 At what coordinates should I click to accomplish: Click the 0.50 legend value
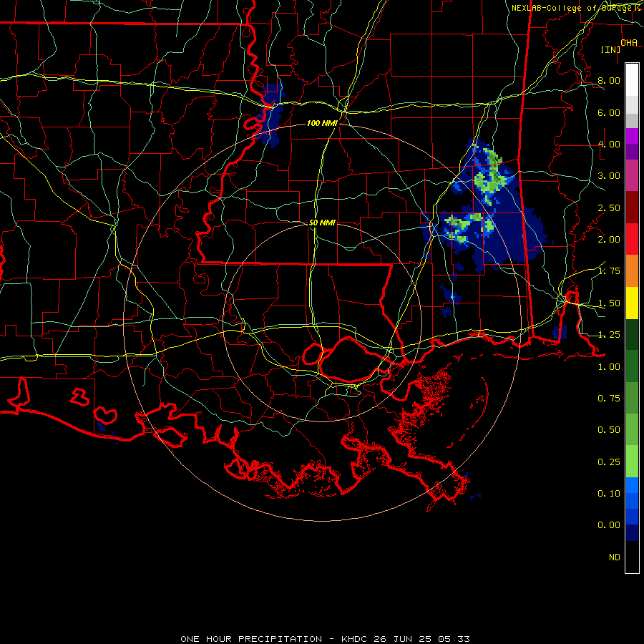609,430
